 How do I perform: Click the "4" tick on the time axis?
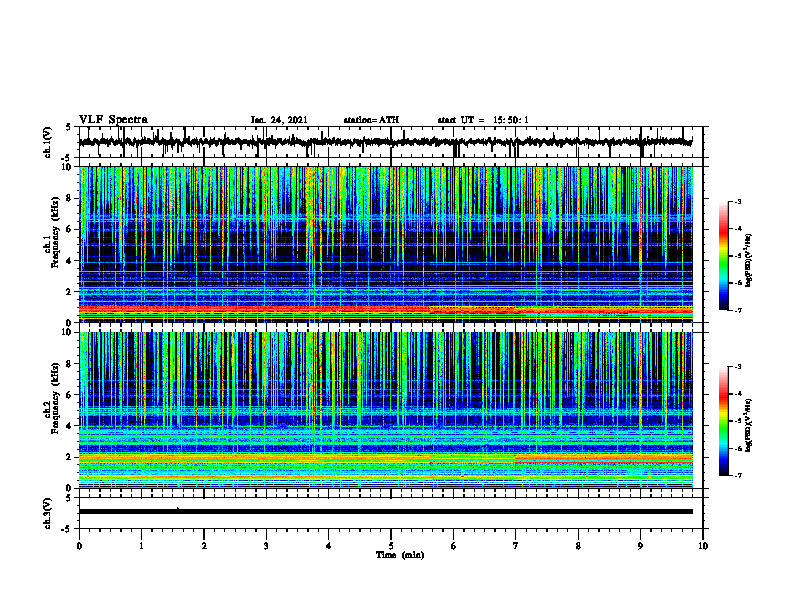(x=329, y=546)
